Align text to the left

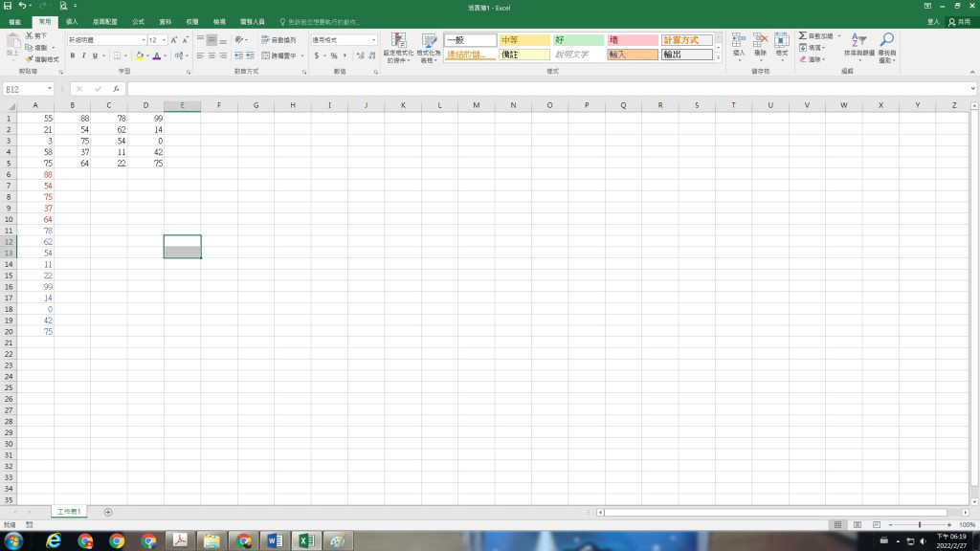[x=201, y=55]
